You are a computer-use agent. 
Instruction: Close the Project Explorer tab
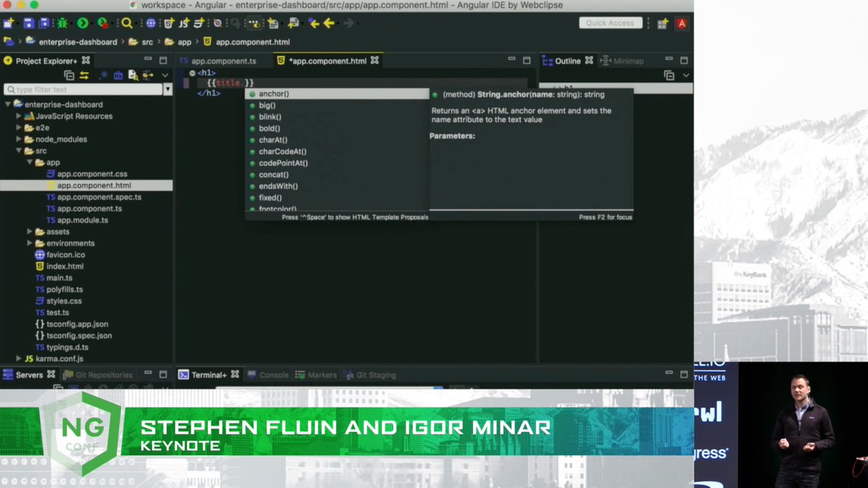click(x=85, y=61)
